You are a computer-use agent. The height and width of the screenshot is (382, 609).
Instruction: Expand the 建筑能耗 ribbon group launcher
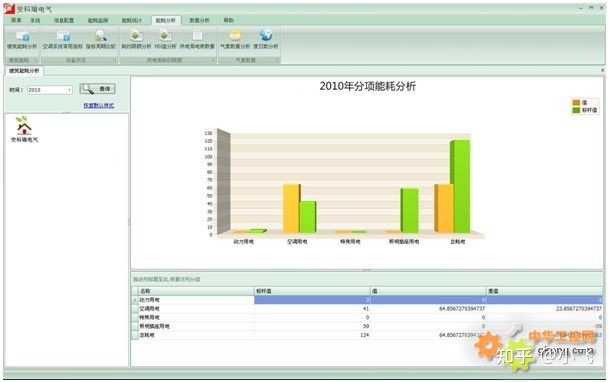pos(36,60)
